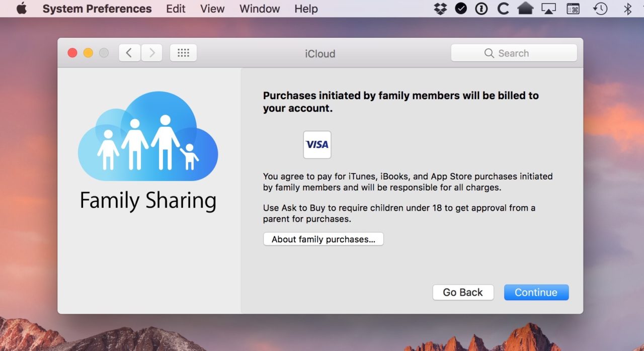Focus the Search field
The height and width of the screenshot is (351, 644).
tap(514, 53)
